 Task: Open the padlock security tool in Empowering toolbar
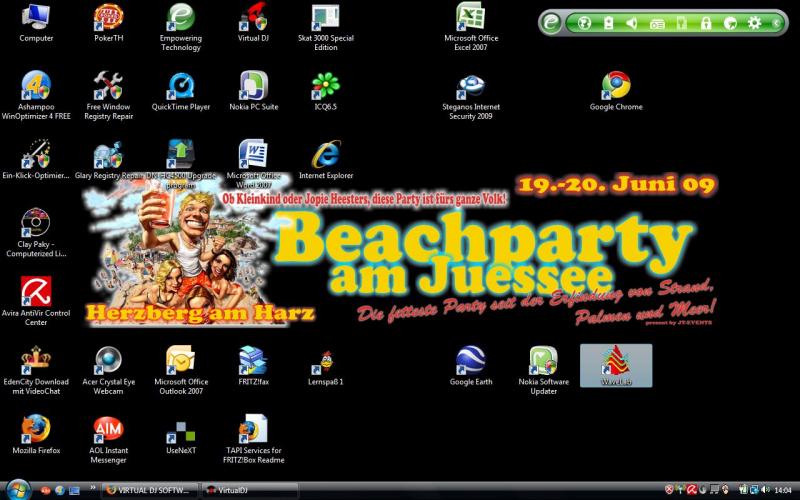[706, 23]
